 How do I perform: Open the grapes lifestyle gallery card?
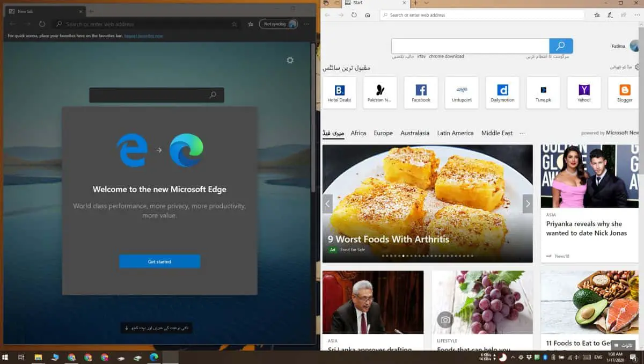pos(482,310)
